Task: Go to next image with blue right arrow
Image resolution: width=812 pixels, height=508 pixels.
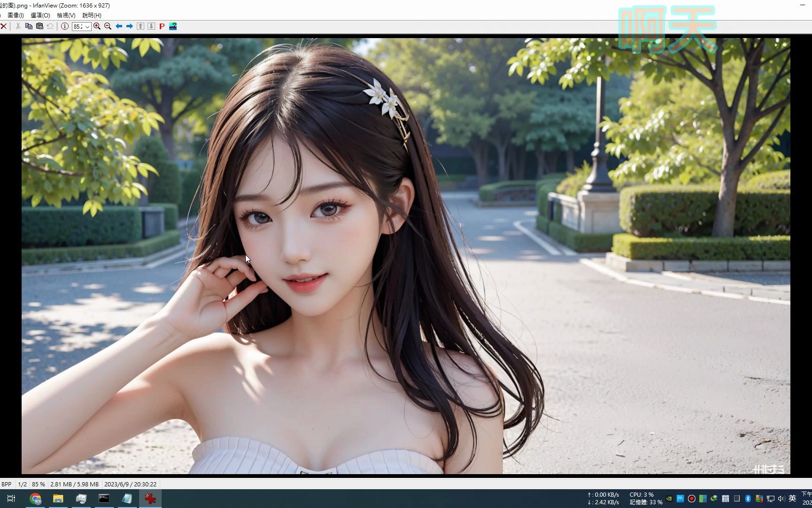Action: click(x=129, y=26)
